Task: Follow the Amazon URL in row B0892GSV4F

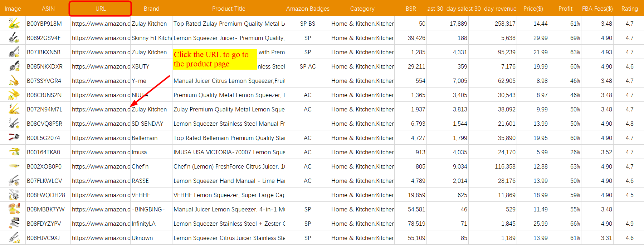Action: 101,38
